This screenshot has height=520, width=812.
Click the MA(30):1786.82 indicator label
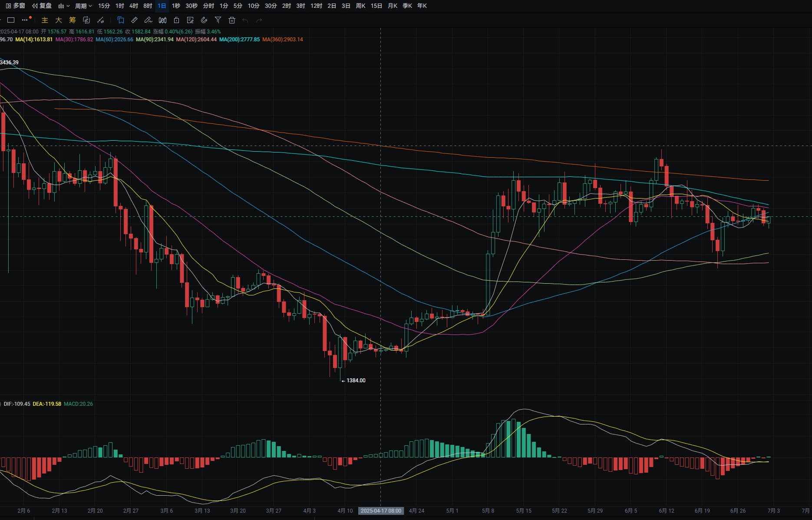point(74,40)
